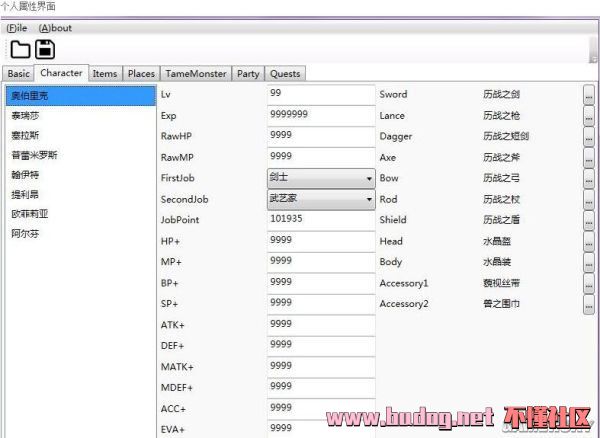Open the About menu
Viewport: 600px width, 438px height.
55,28
